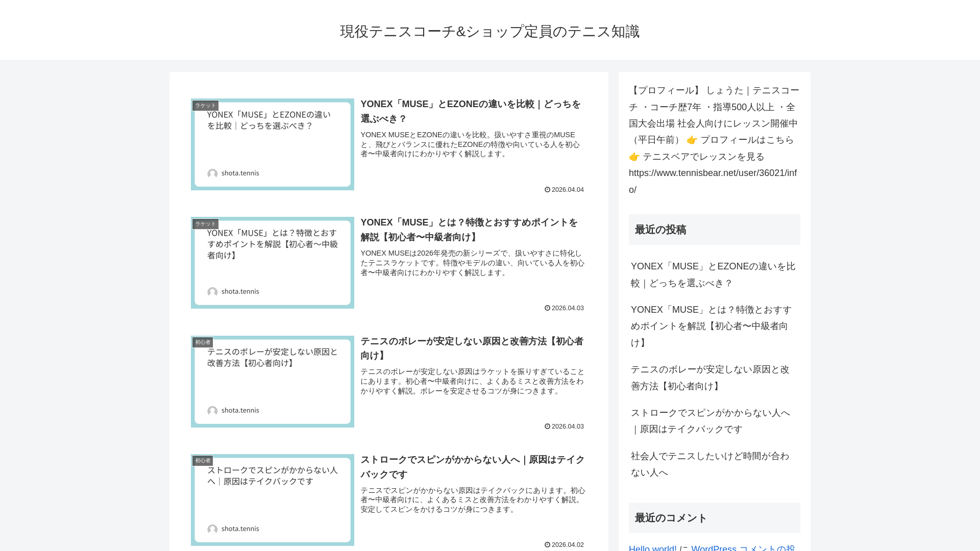Click author avatar on the MUSE vs EZONE thumbnail
This screenshot has width=980, height=551.
(x=212, y=173)
